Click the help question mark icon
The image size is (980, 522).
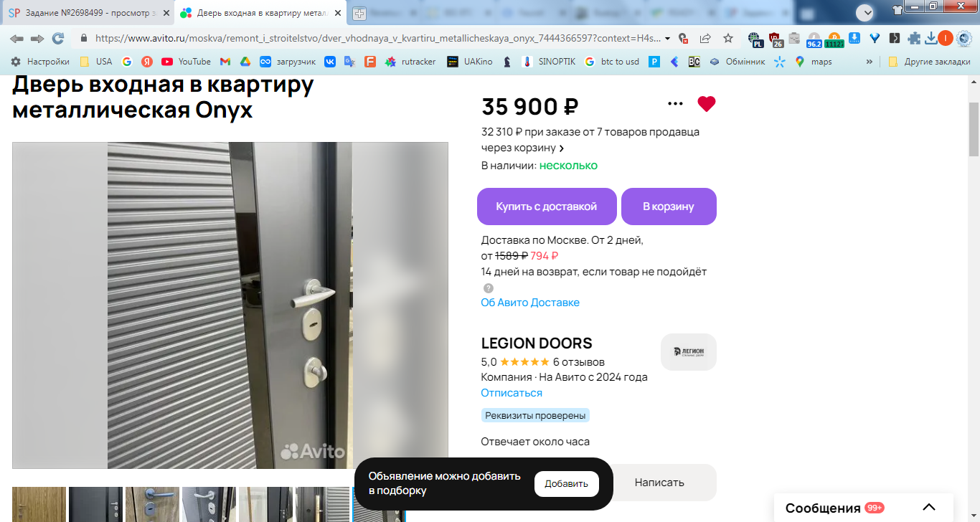488,288
